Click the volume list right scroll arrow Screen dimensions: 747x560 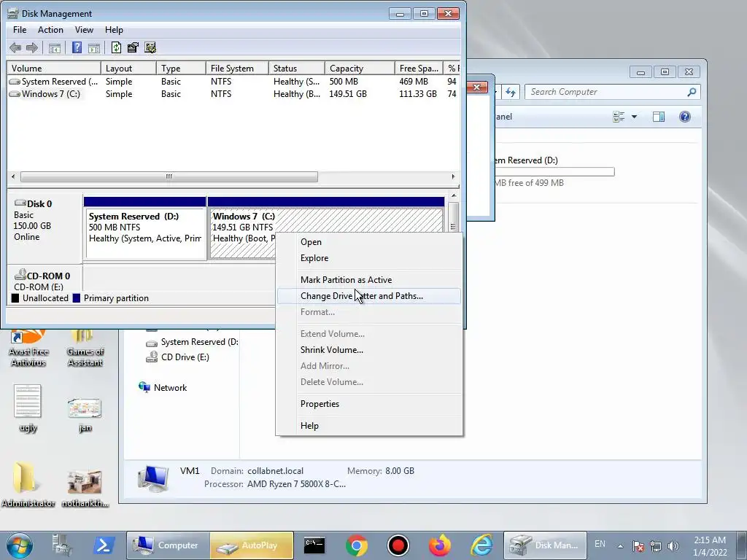(453, 176)
